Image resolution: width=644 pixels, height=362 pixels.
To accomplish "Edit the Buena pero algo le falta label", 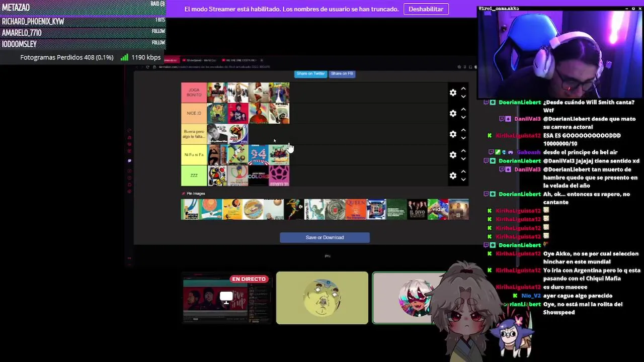I will coord(194,134).
